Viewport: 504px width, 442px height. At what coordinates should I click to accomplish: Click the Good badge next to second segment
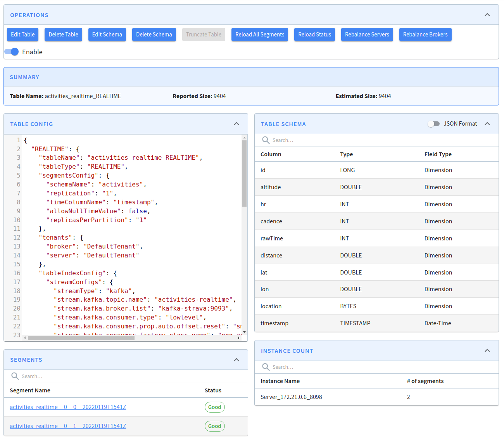[214, 426]
